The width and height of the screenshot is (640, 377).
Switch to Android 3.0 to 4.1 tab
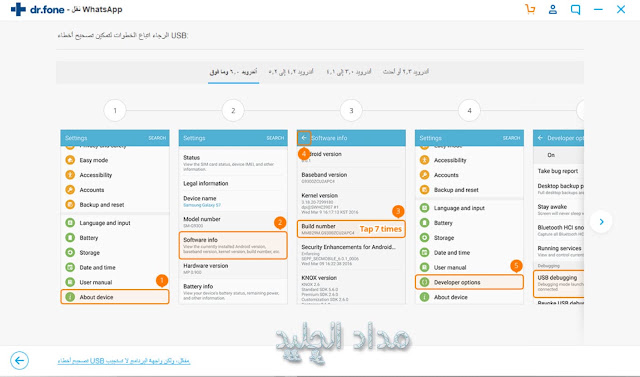[x=349, y=72]
